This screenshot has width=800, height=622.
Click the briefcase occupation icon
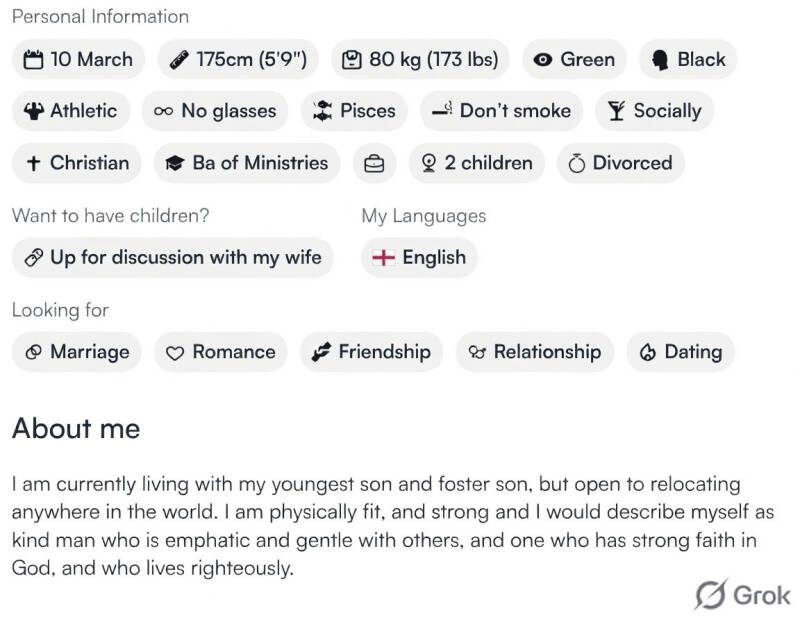tap(374, 164)
